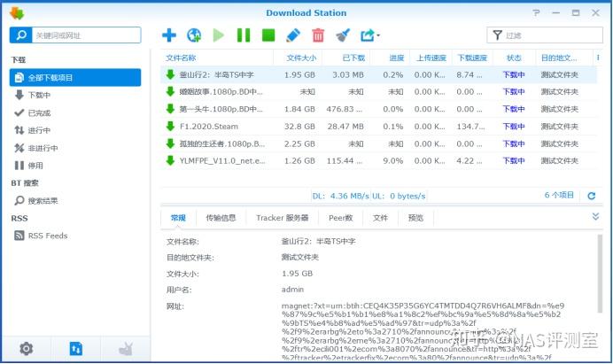Click the add download by URL globe icon
Screen dimensions: 613x364
194,35
